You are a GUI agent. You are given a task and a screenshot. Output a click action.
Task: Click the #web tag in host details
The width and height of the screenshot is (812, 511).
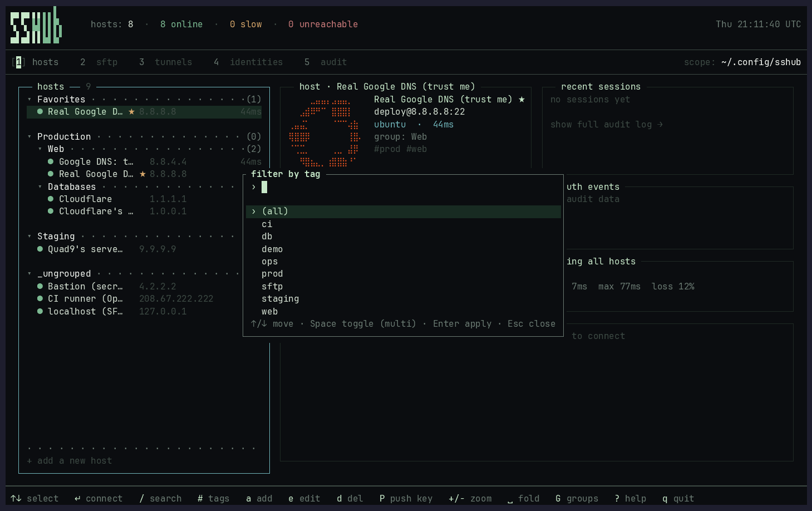[417, 149]
